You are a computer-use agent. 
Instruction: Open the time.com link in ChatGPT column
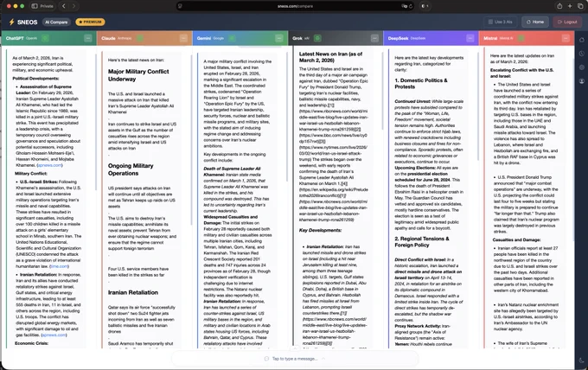pyautogui.click(x=59, y=266)
